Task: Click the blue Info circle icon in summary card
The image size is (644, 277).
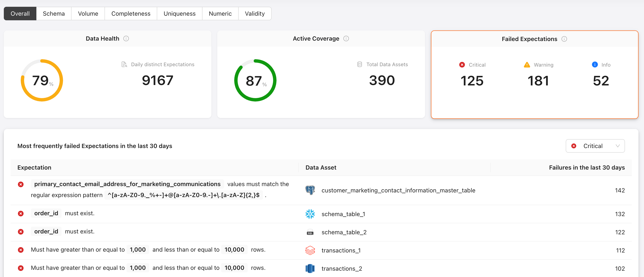Action: pyautogui.click(x=595, y=64)
